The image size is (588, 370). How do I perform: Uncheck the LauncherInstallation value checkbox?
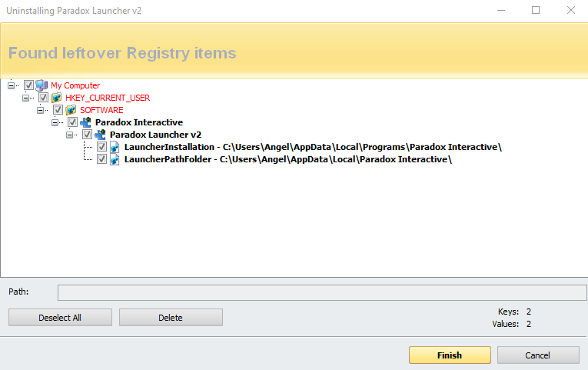[x=101, y=147]
